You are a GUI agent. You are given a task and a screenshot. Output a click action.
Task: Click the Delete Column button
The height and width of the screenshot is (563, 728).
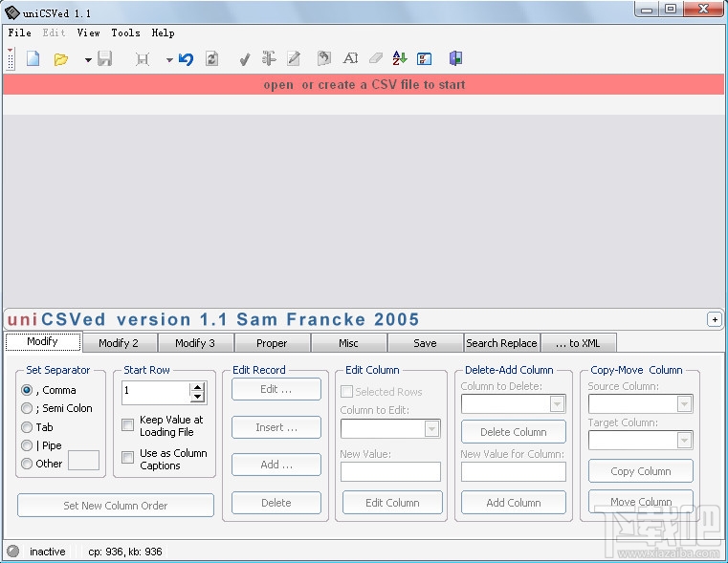coord(514,432)
